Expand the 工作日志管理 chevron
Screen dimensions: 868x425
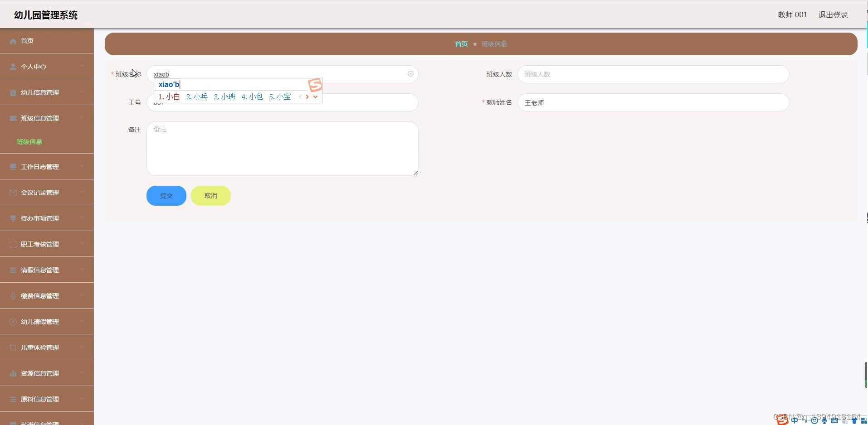(x=82, y=166)
